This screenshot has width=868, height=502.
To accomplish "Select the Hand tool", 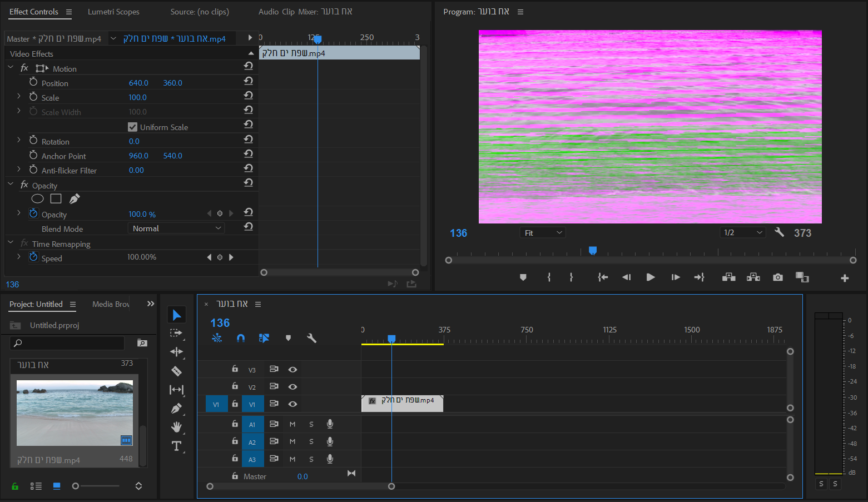I will (x=176, y=427).
